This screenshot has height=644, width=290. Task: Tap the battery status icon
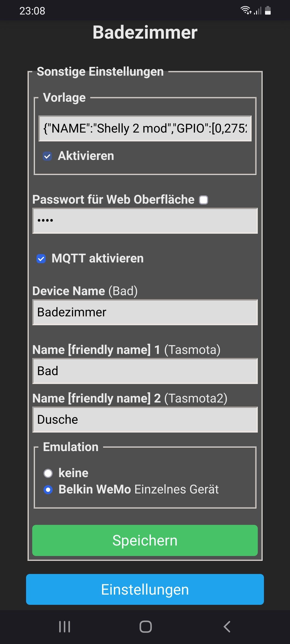pyautogui.click(x=268, y=10)
